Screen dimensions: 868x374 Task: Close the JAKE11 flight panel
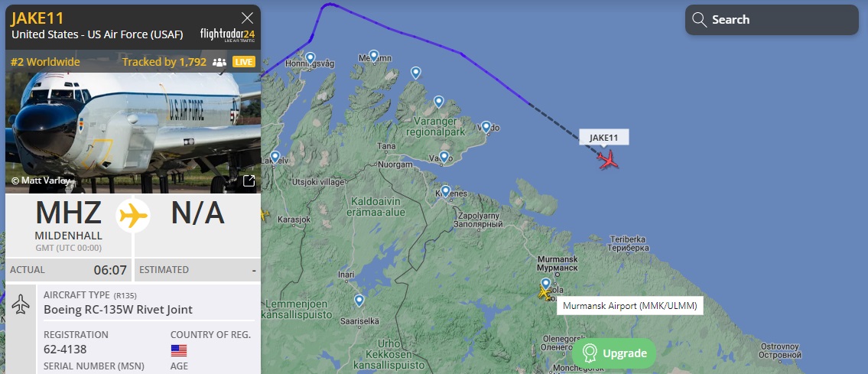click(248, 18)
